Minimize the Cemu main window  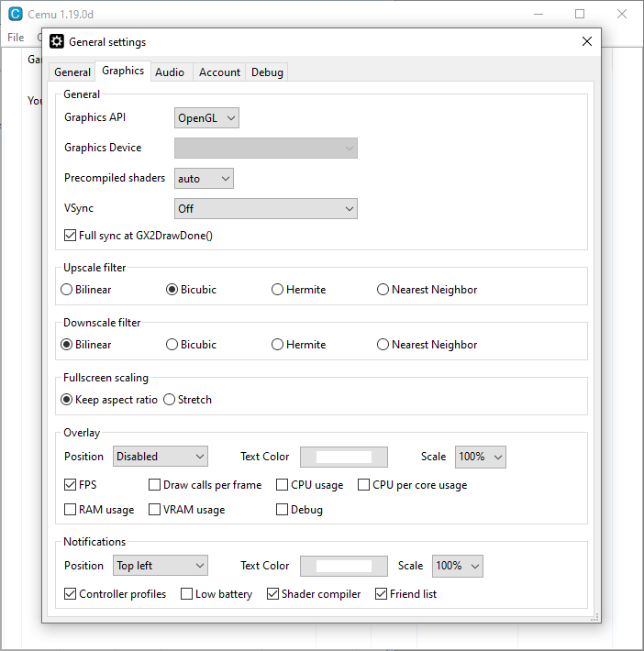539,14
